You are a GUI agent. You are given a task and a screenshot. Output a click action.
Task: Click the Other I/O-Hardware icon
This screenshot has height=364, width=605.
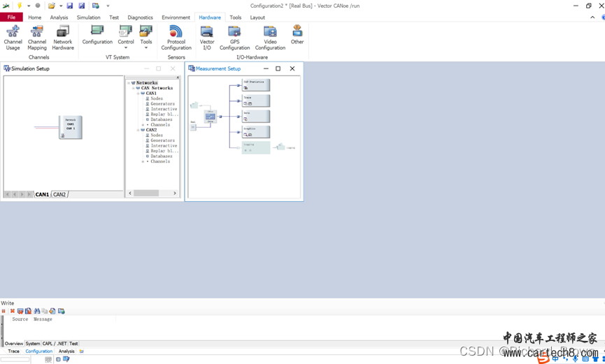297,35
